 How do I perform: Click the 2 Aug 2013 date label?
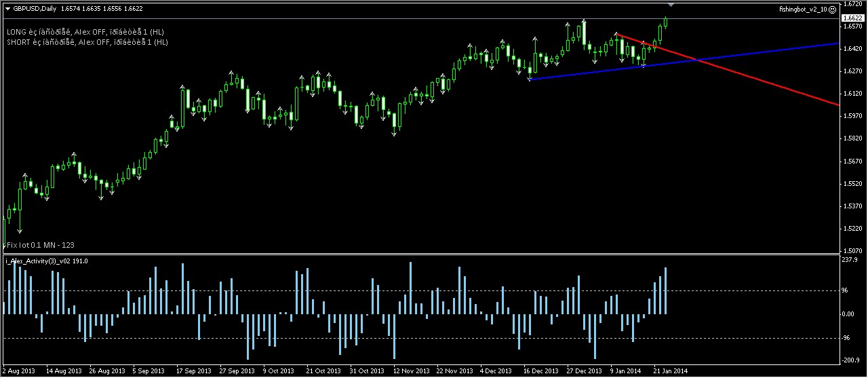(x=18, y=371)
